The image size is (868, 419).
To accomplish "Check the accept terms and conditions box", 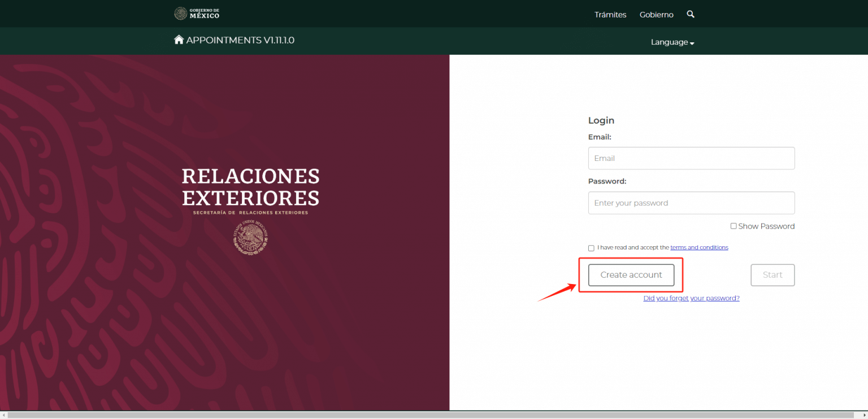I will pos(591,248).
